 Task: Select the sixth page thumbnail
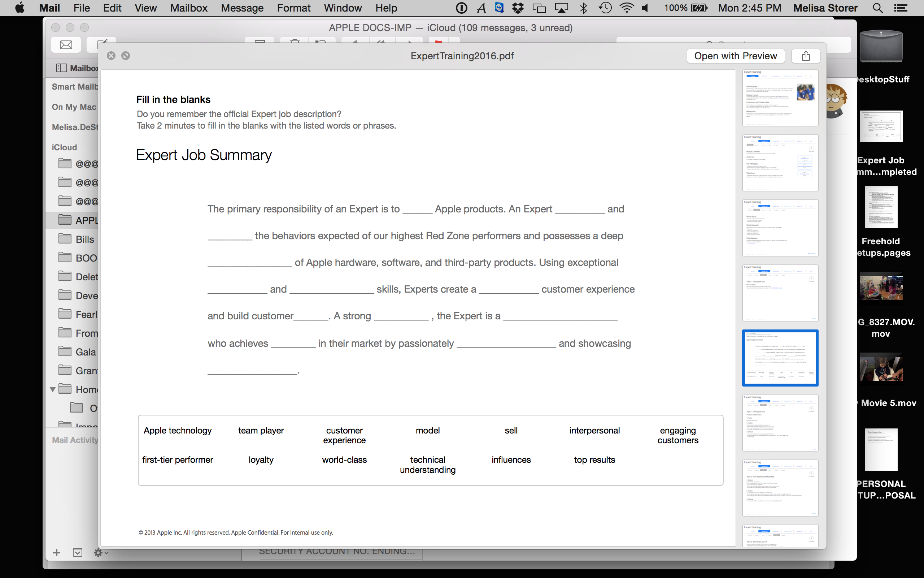pyautogui.click(x=780, y=423)
